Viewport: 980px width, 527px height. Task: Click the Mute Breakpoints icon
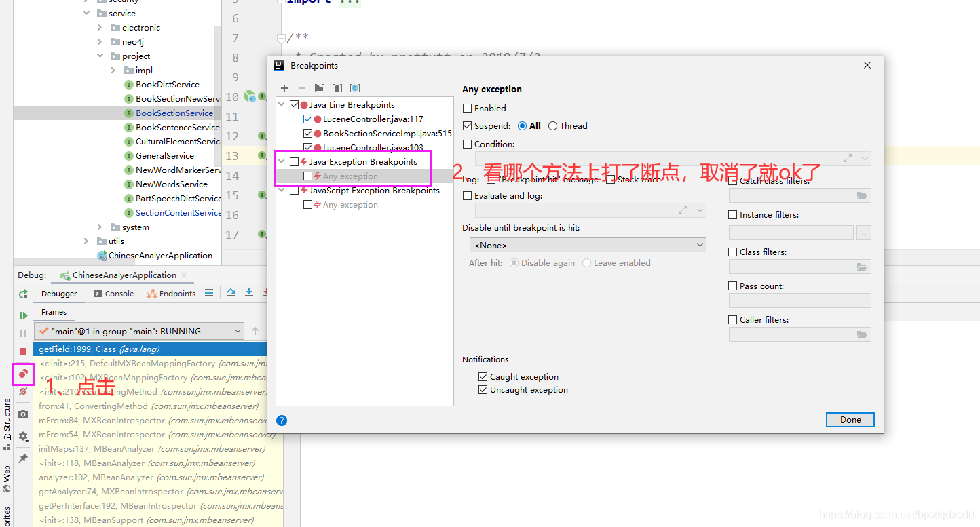tap(23, 391)
